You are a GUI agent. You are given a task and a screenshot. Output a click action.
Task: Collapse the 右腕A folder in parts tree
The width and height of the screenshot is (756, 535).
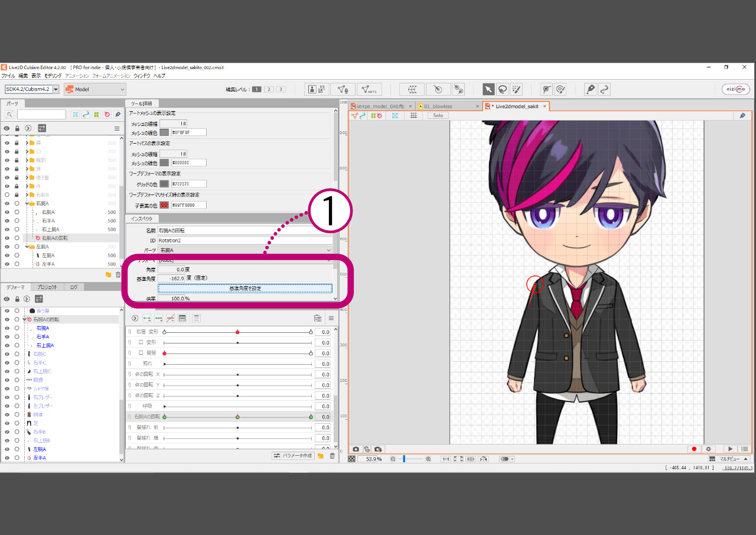[x=27, y=203]
